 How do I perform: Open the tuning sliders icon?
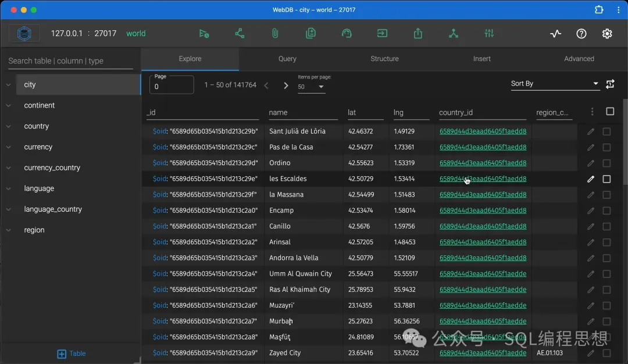tap(489, 33)
